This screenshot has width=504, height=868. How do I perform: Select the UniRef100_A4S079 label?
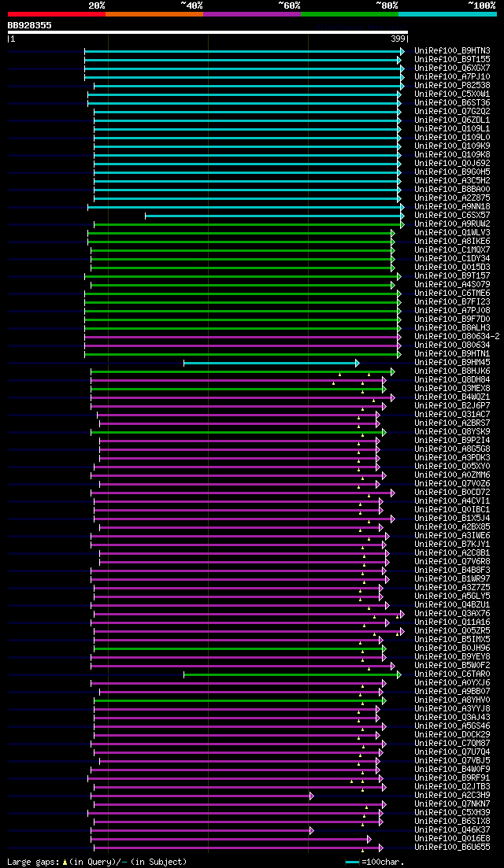[x=452, y=285]
